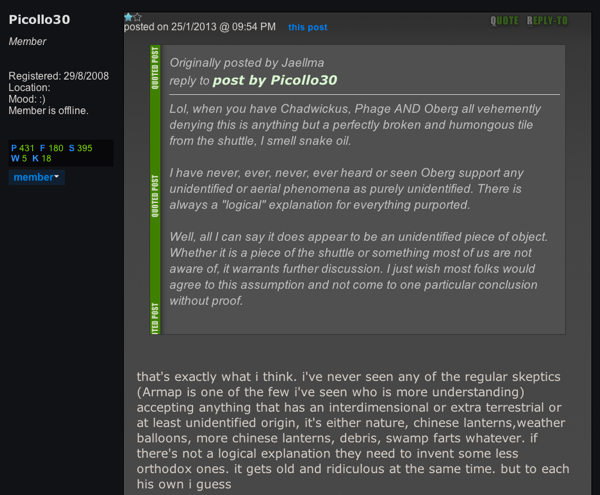Click the W 5 stat
Viewport: 600px width, 495px height.
(19, 158)
